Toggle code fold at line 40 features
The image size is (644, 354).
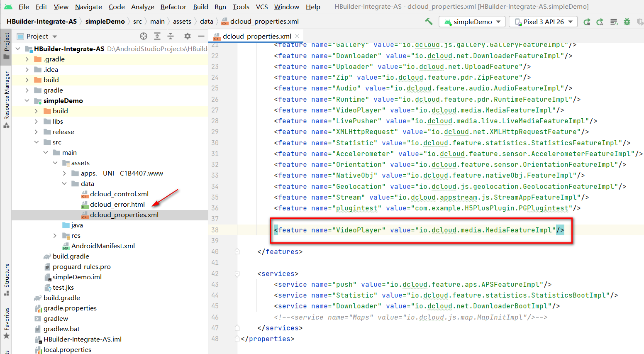[x=237, y=251]
